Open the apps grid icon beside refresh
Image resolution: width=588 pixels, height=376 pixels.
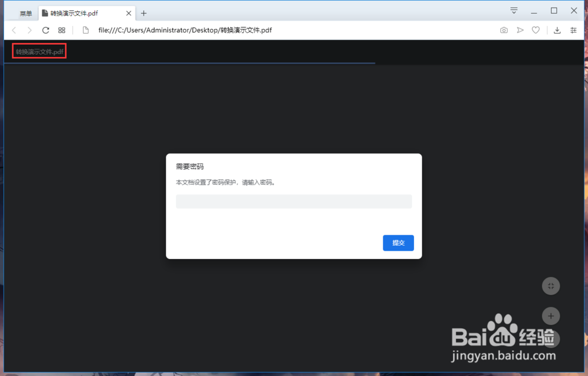[x=62, y=29]
